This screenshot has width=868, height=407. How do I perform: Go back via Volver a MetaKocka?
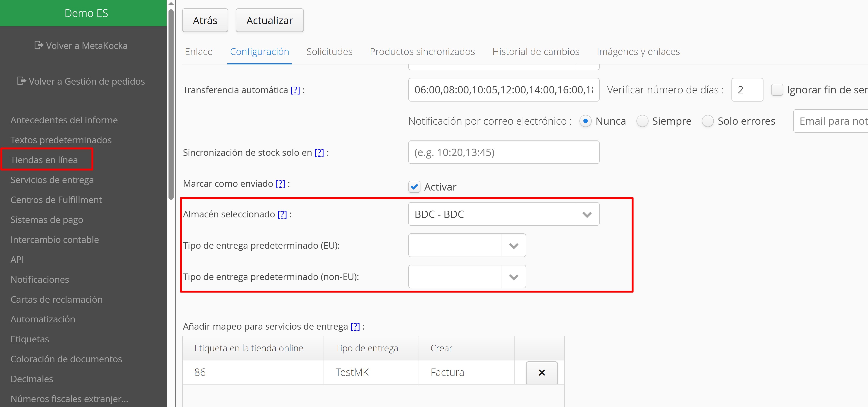point(87,45)
